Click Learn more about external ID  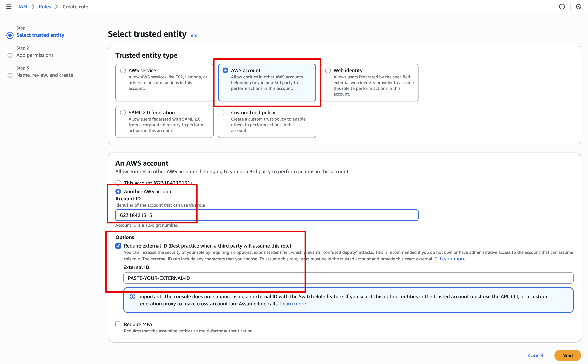(x=452, y=259)
